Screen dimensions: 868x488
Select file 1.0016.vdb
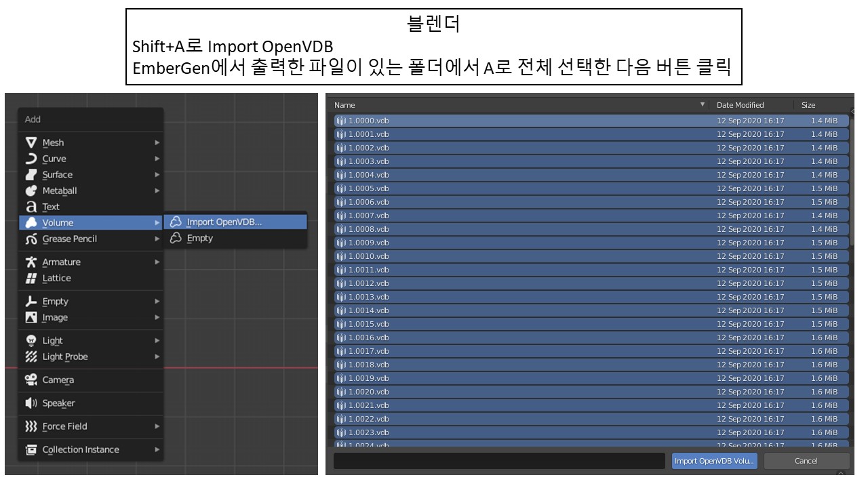591,338
